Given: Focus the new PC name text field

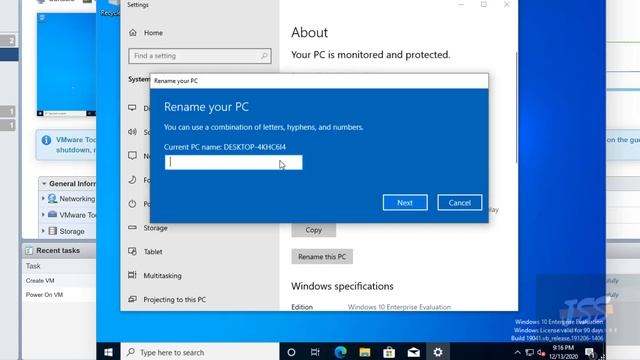Looking at the screenshot, I should (x=233, y=162).
